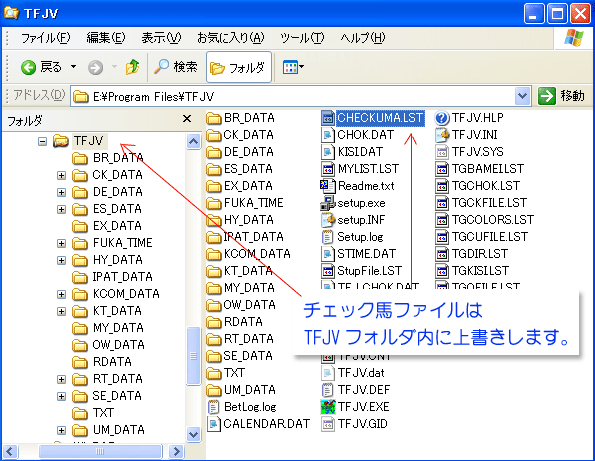
Task: Open the 表示(V) menu
Action: (x=161, y=38)
